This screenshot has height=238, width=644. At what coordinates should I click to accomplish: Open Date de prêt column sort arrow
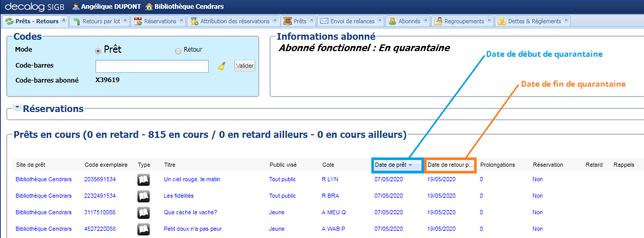[410, 165]
